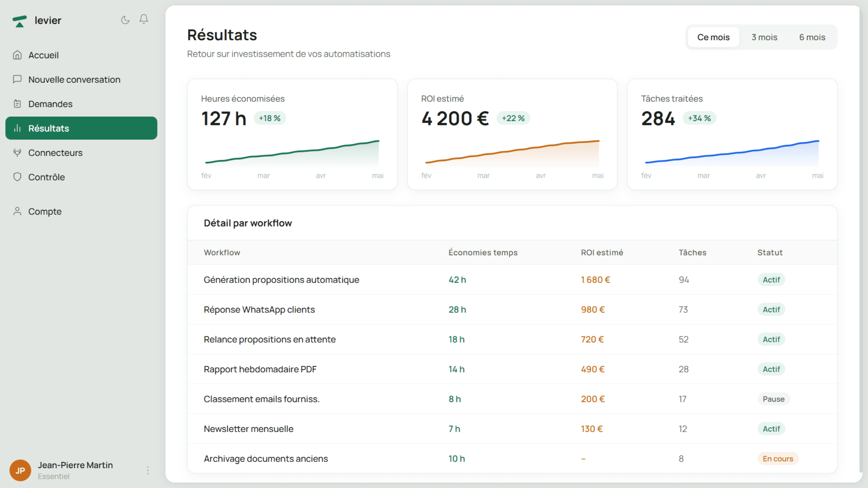Click the +18 % badge
The width and height of the screenshot is (868, 488).
pyautogui.click(x=270, y=118)
